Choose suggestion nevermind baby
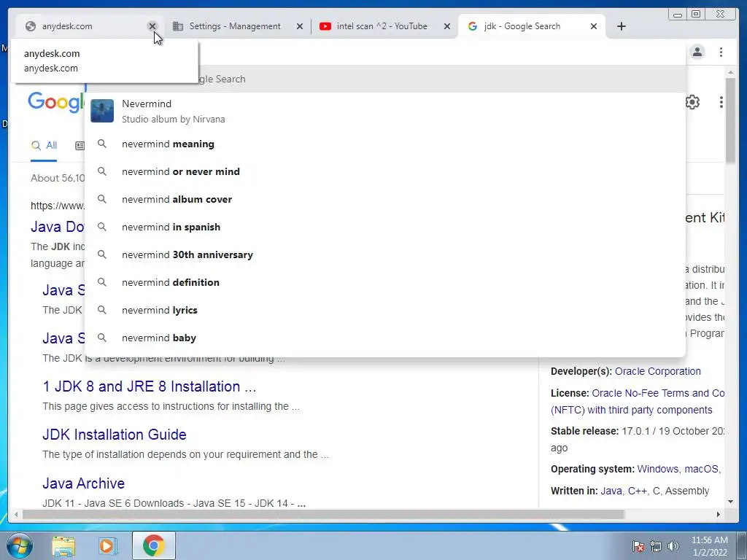 click(x=385, y=337)
